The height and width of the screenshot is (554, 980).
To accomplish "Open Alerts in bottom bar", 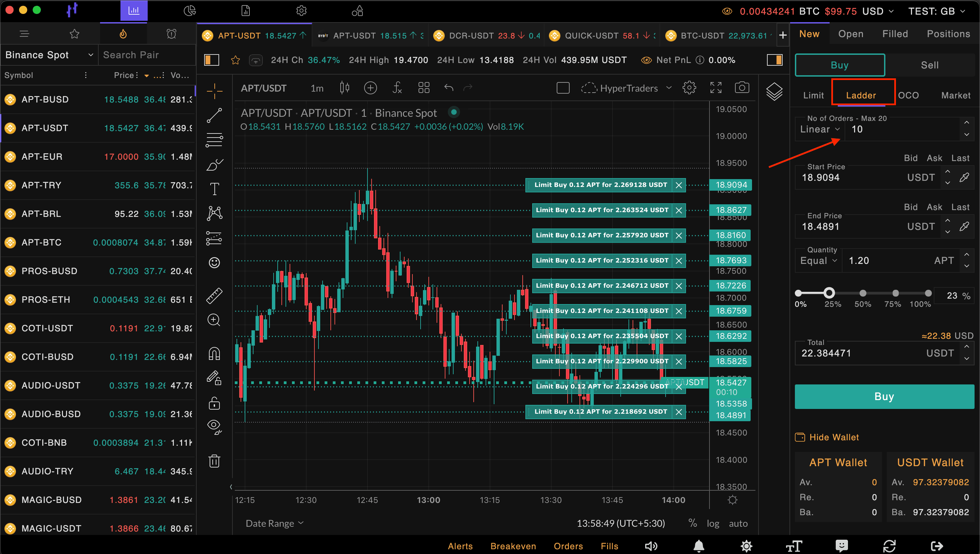I will 460,546.
